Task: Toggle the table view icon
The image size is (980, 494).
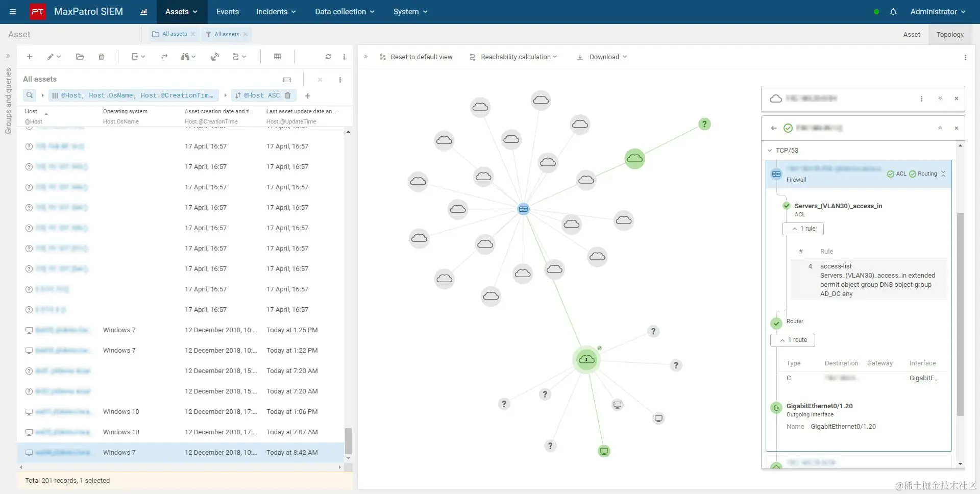Action: click(x=278, y=57)
